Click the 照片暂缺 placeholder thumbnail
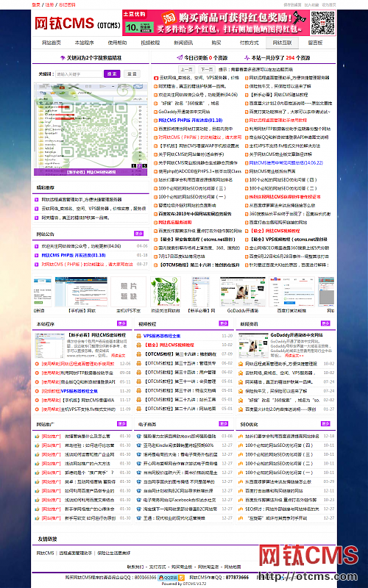This screenshot has height=588, width=368. point(128,291)
